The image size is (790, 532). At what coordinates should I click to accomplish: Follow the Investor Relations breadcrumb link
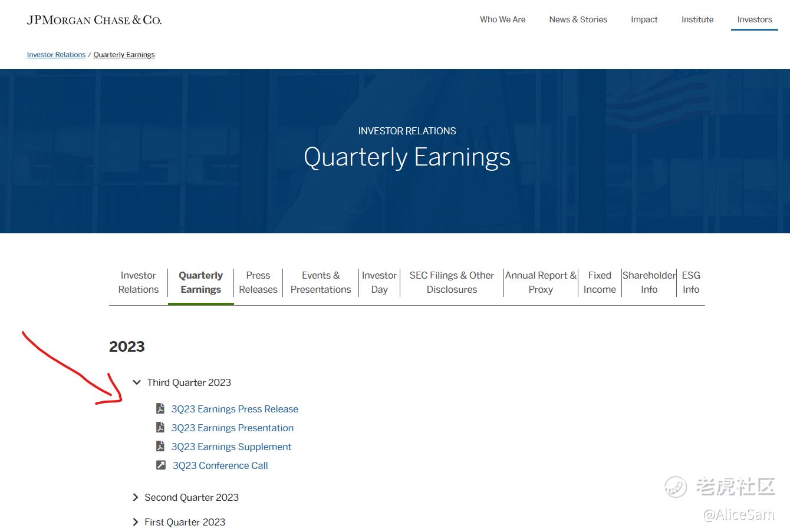[56, 55]
